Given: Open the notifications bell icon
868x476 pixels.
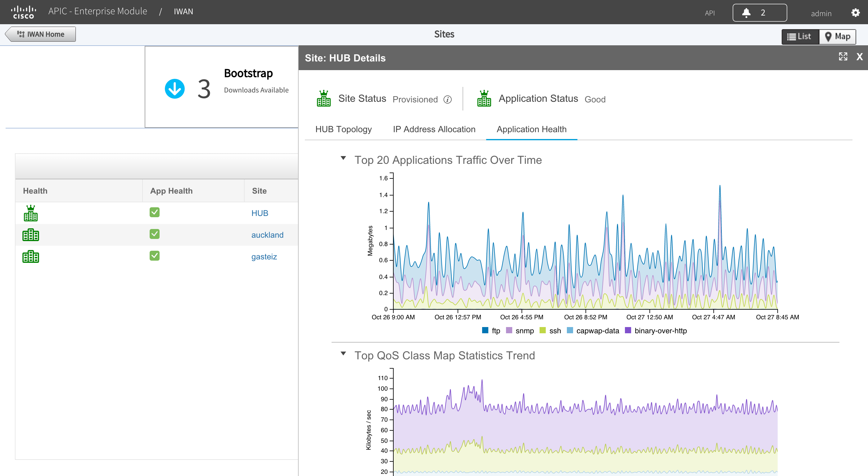Looking at the screenshot, I should 746,13.
